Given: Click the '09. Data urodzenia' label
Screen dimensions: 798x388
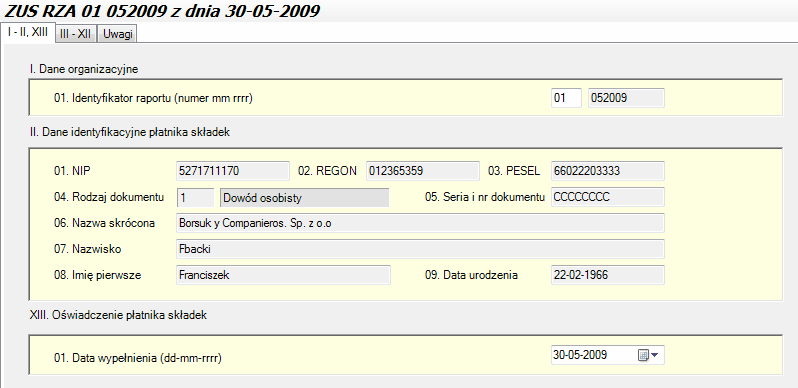Looking at the screenshot, I should pyautogui.click(x=471, y=275).
